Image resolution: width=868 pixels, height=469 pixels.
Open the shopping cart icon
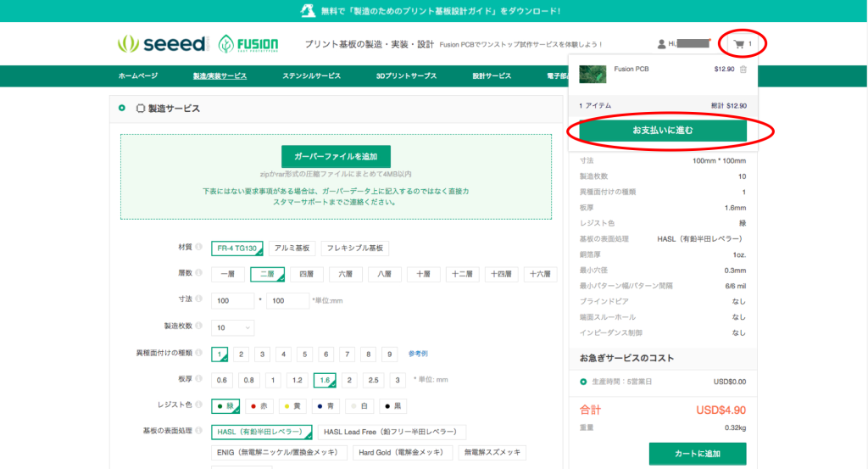coord(740,44)
